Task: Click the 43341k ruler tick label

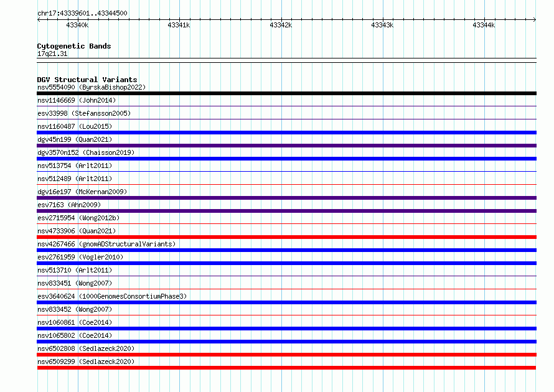Action: (x=179, y=25)
